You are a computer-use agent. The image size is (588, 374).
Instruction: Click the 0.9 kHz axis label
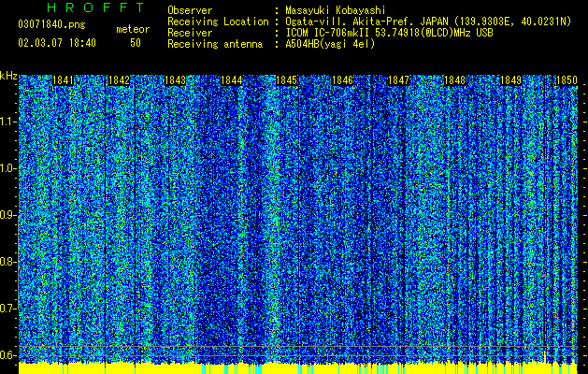8,215
